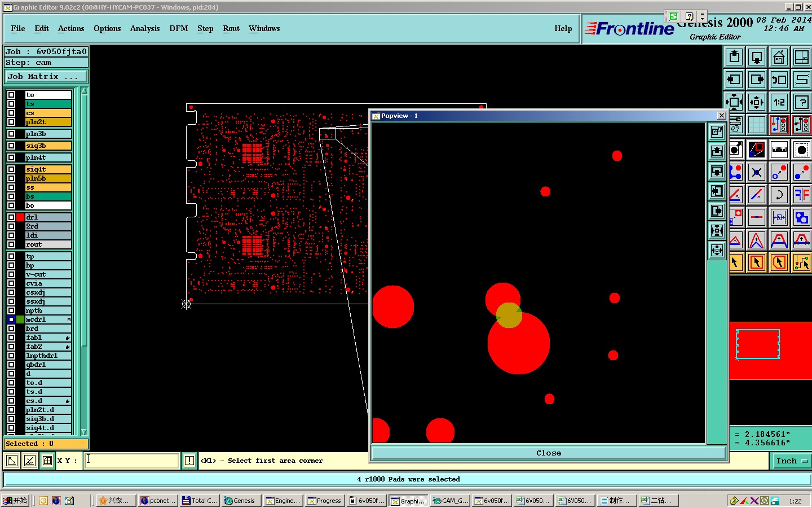Screen dimensions: 812x508
Task: Click the pan left view icon in main toolbar
Action: click(734, 80)
